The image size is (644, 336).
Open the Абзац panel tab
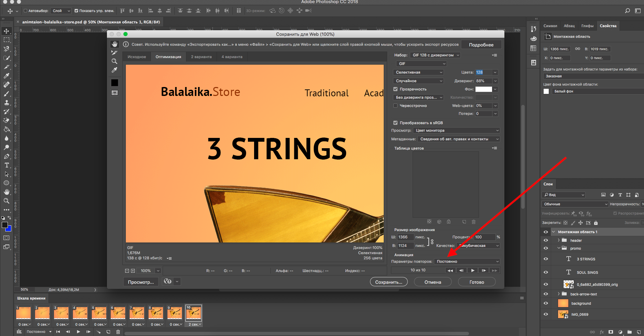tap(569, 26)
